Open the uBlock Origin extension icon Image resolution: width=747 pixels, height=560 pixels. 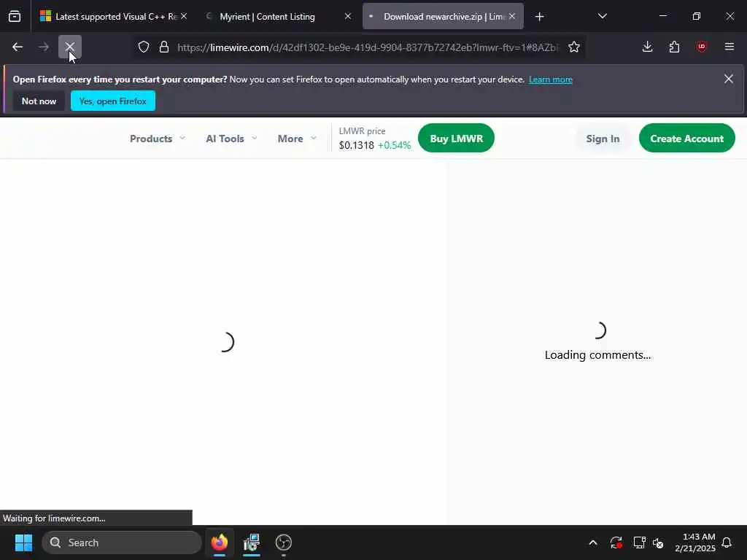701,47
